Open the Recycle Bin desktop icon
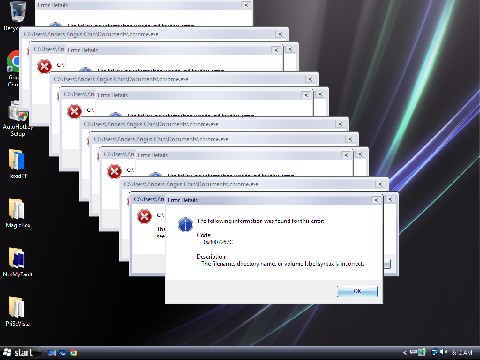The image size is (480, 360). [17, 16]
